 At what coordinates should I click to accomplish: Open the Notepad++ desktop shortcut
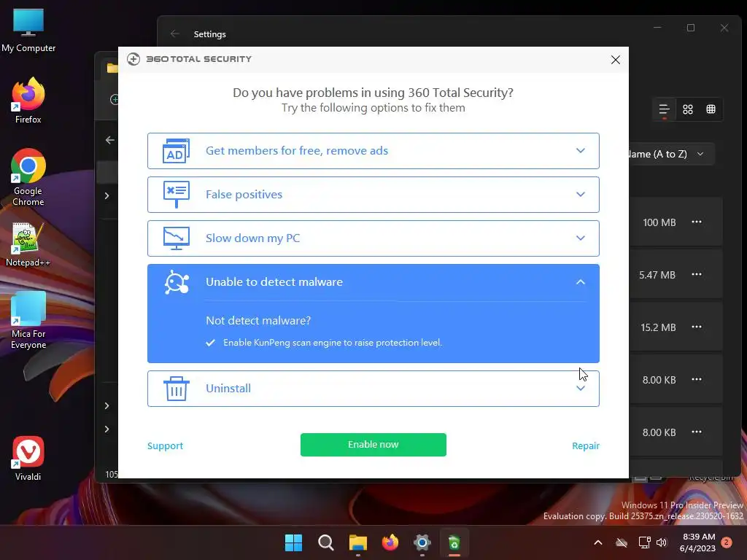click(28, 244)
